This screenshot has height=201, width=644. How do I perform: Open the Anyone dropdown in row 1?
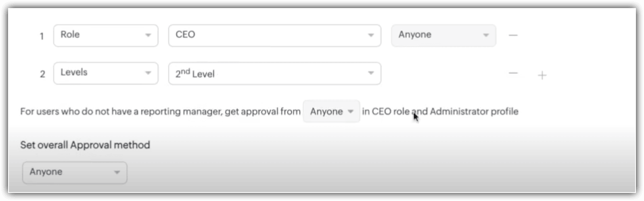pos(443,36)
